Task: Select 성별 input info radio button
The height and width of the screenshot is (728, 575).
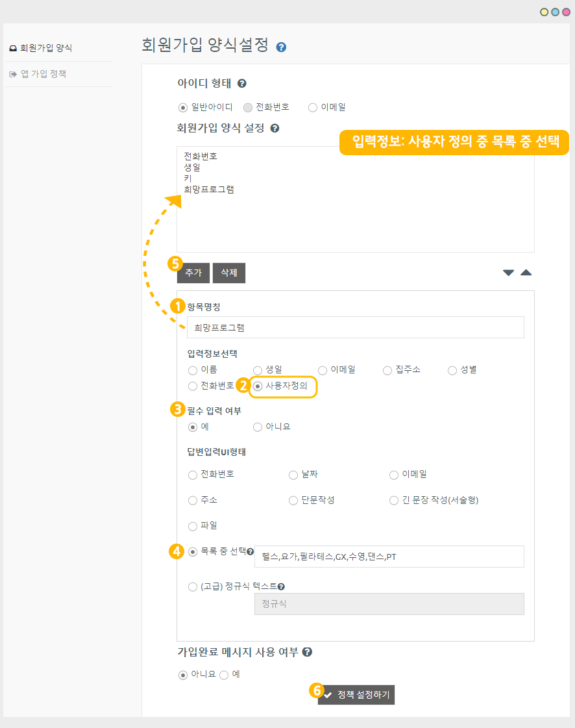Action: [452, 370]
